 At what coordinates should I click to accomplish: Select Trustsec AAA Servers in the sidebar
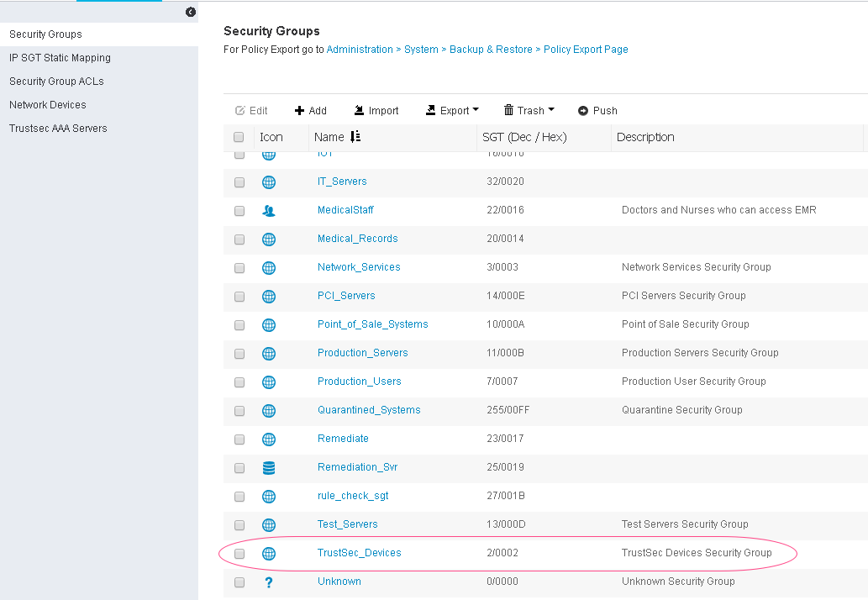click(58, 128)
